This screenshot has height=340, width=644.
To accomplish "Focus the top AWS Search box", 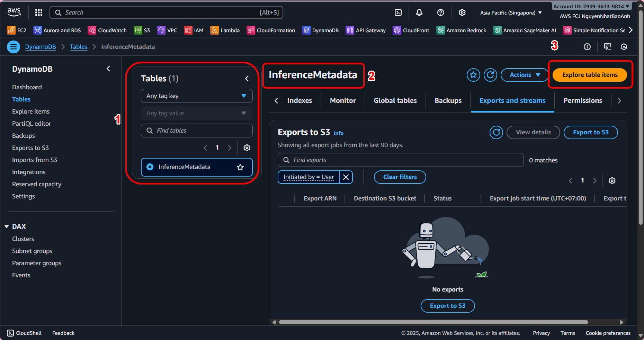I will tap(167, 12).
